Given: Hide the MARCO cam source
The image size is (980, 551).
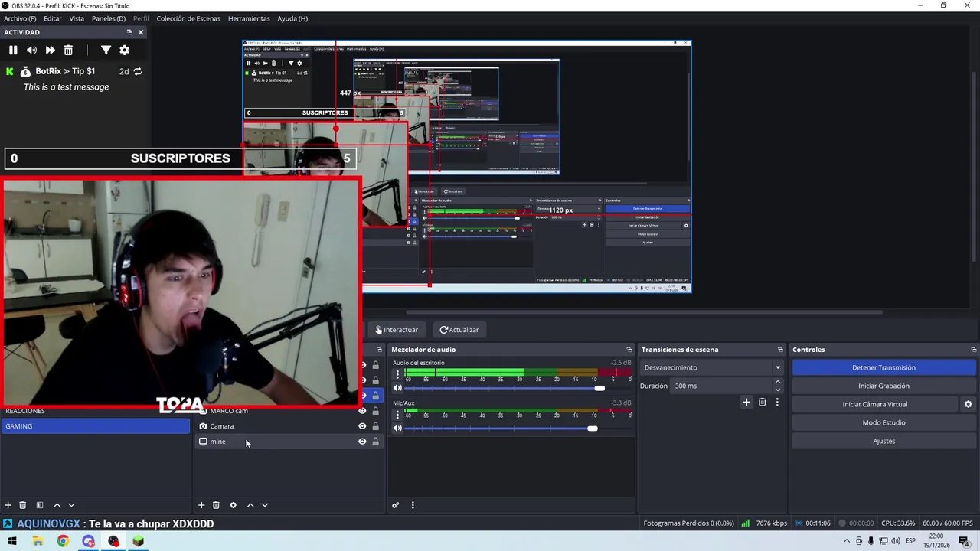Looking at the screenshot, I should pos(362,411).
